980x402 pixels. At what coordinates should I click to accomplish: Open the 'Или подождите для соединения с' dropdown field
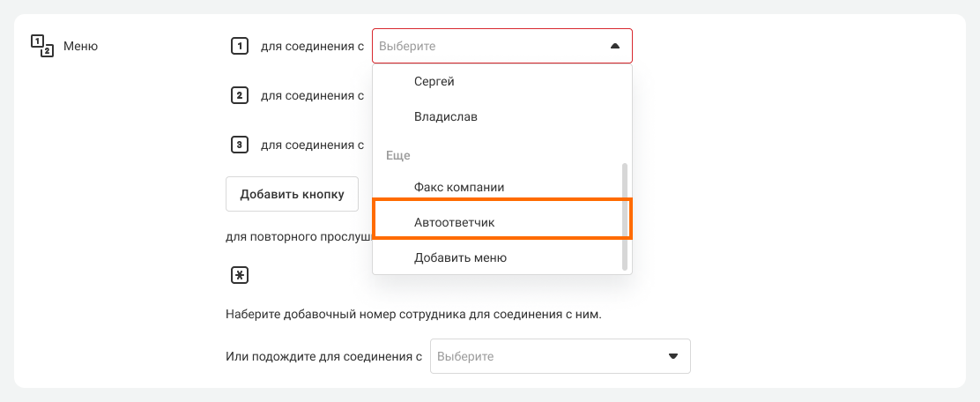(x=546, y=356)
